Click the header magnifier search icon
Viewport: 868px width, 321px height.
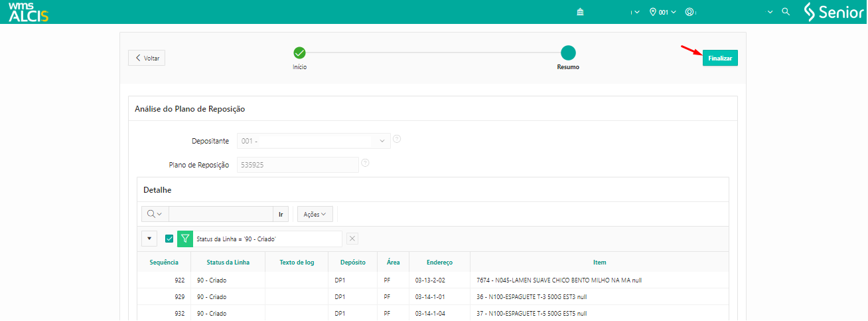786,12
